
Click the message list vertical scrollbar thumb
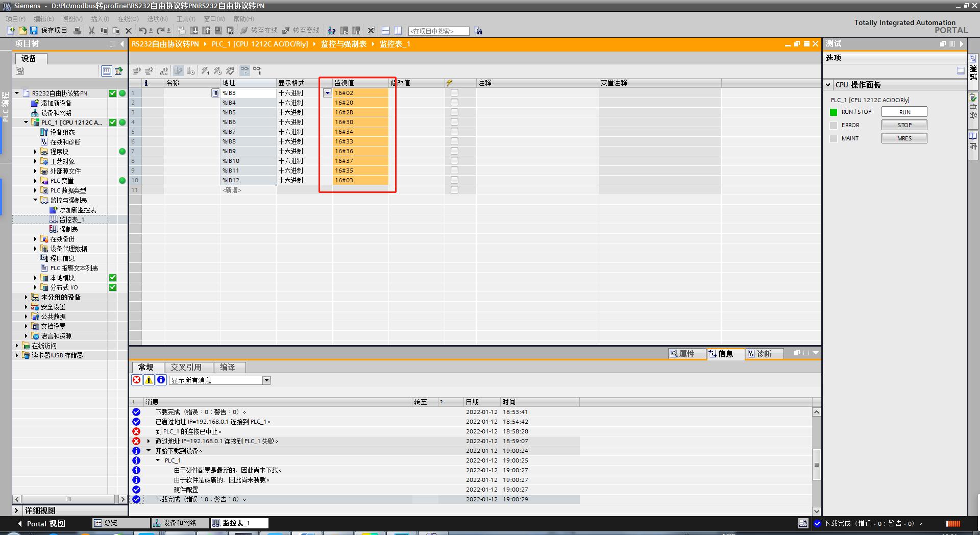[x=816, y=465]
